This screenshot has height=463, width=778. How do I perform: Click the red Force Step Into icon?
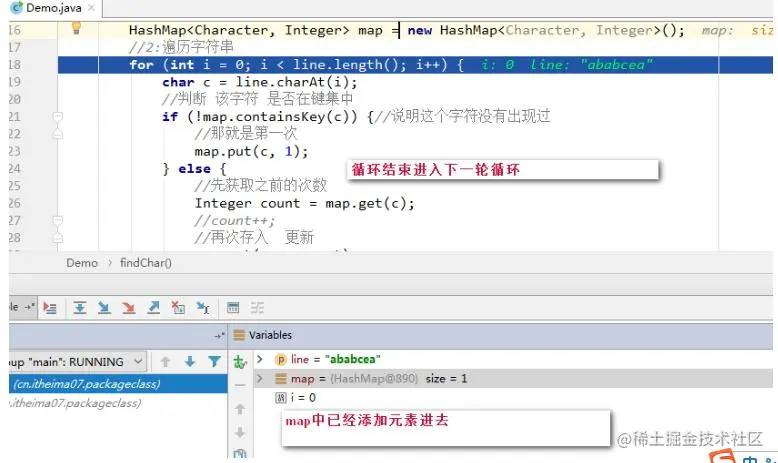pyautogui.click(x=129, y=308)
